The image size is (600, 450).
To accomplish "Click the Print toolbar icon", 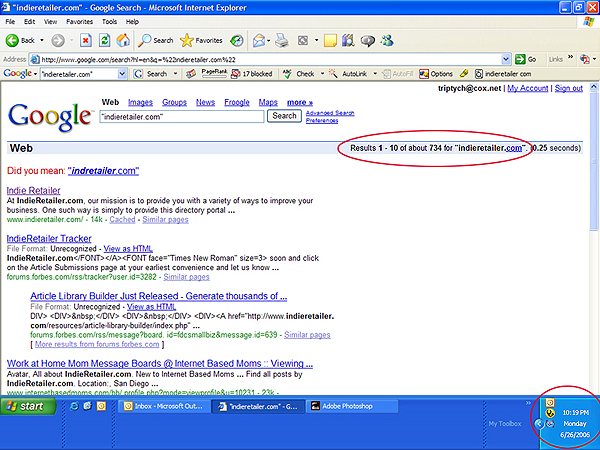I will point(283,41).
